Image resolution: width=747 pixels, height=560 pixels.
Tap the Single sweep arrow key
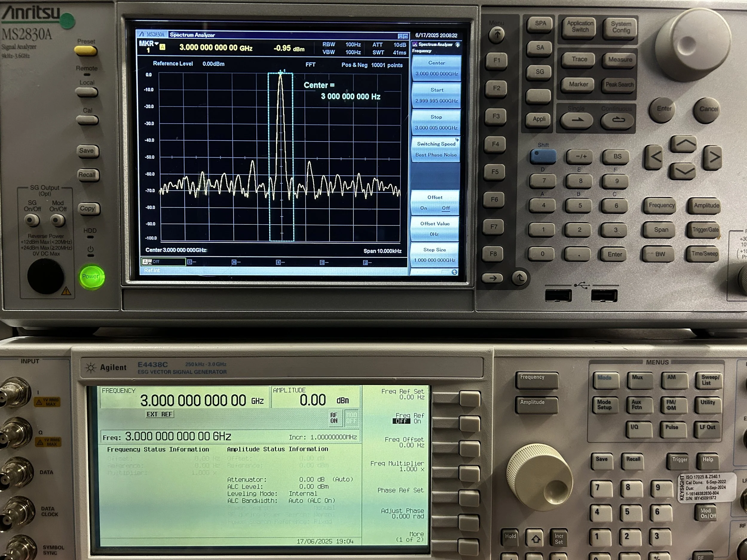tap(576, 120)
